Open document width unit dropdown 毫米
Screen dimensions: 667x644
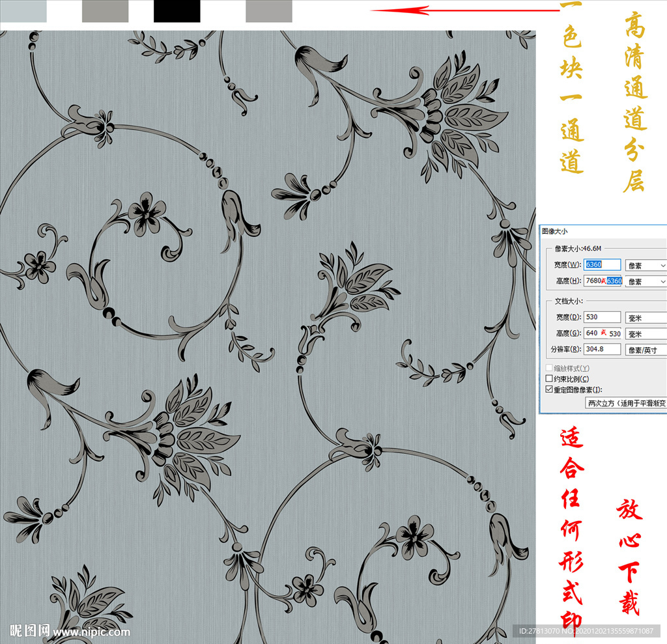(646, 318)
